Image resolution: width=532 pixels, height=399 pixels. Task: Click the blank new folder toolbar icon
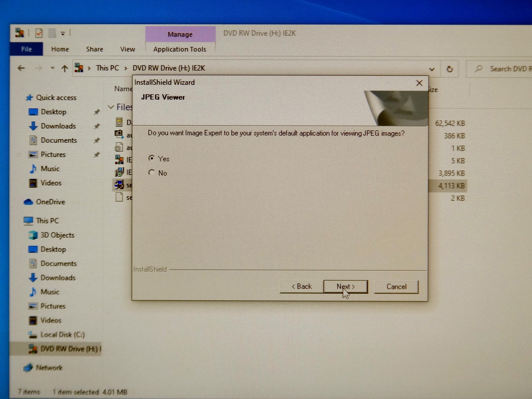tap(52, 33)
